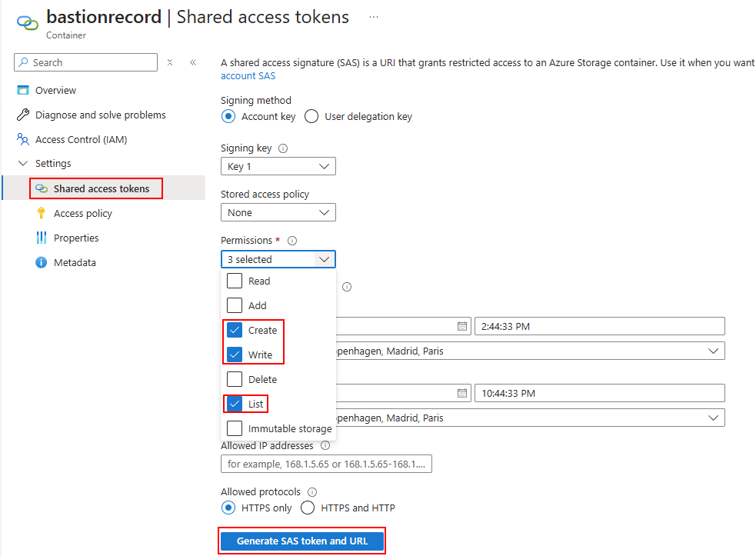Select Account key signing method
756x556 pixels.
[x=228, y=117]
